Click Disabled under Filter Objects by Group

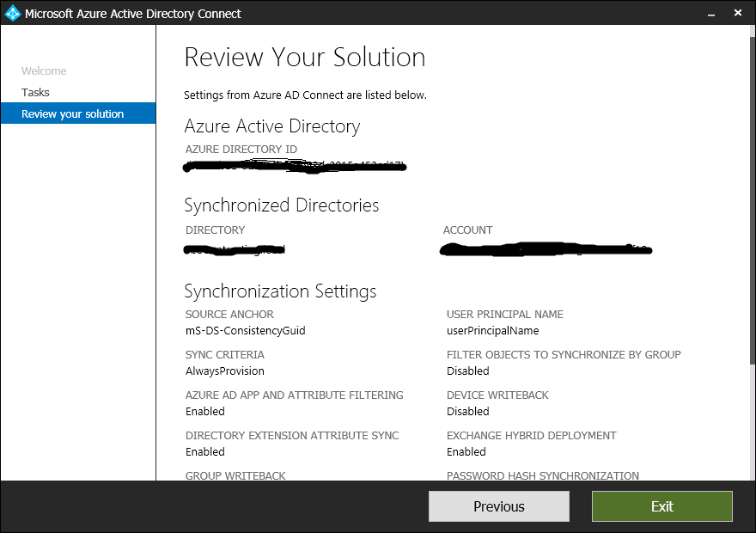tap(467, 371)
